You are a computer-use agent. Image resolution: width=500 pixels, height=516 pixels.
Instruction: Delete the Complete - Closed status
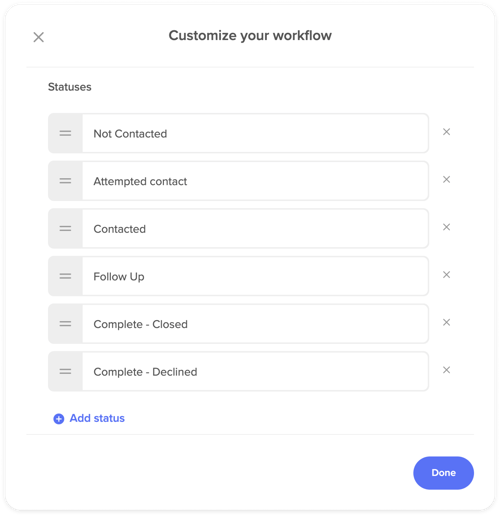tap(446, 323)
